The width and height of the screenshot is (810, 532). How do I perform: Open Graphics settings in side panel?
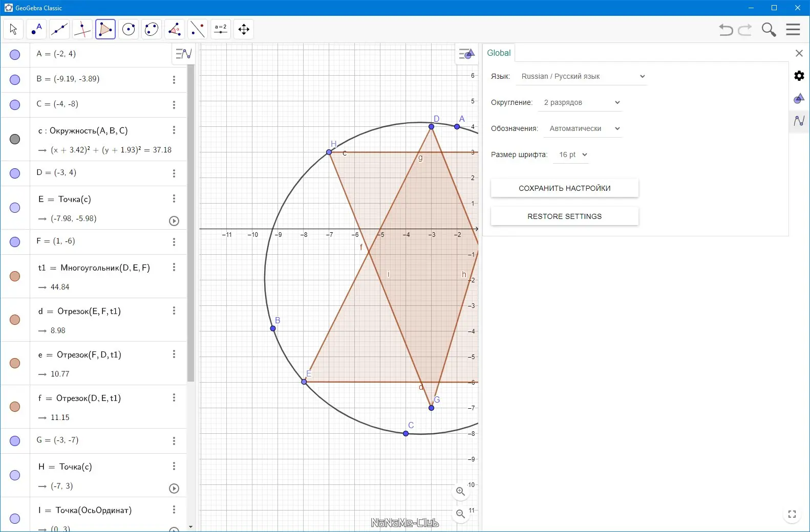pos(799,98)
